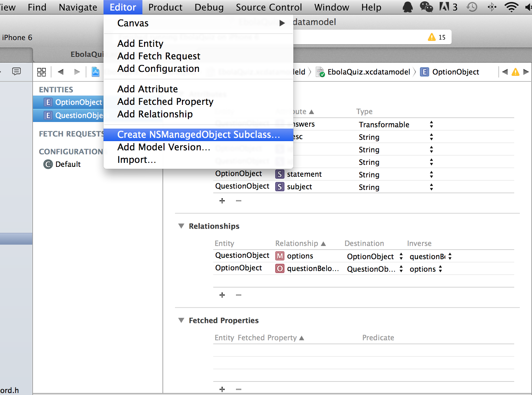The width and height of the screenshot is (532, 395).
Task: Choose Add Model Version… item
Action: (198, 147)
